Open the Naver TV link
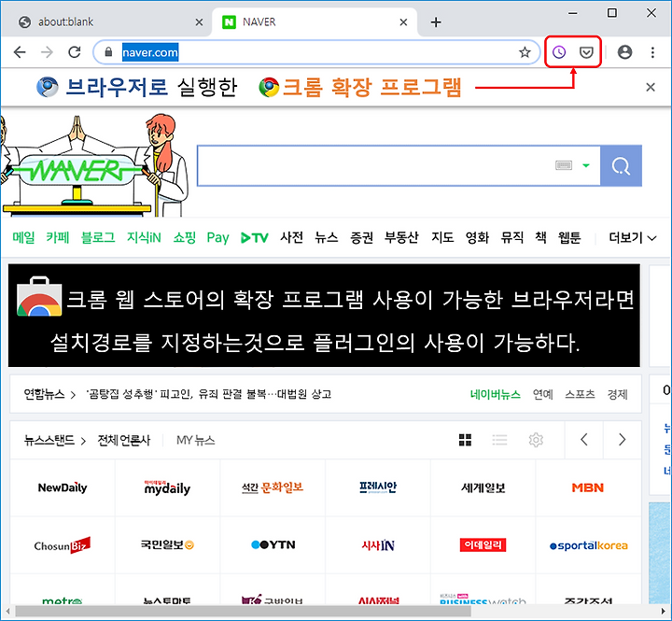Screen dimensions: 672x621 255,237
